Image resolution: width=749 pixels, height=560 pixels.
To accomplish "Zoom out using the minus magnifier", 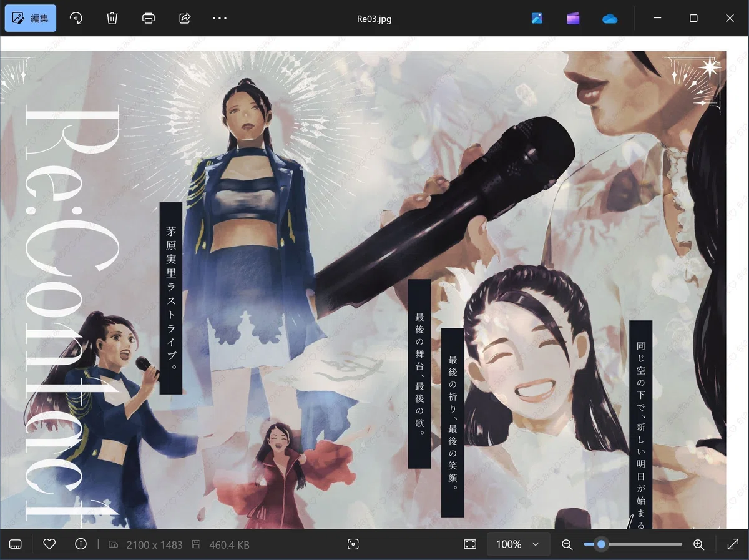I will 567,544.
